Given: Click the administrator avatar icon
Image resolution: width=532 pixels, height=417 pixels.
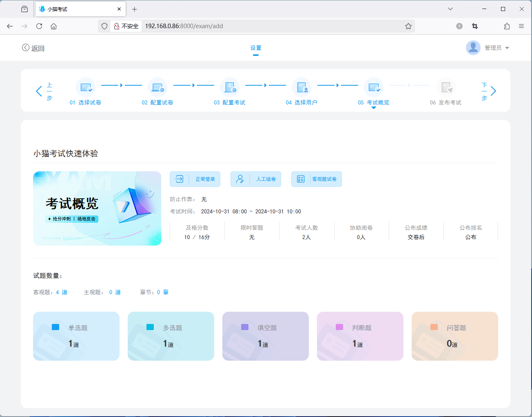Looking at the screenshot, I should click(x=473, y=48).
